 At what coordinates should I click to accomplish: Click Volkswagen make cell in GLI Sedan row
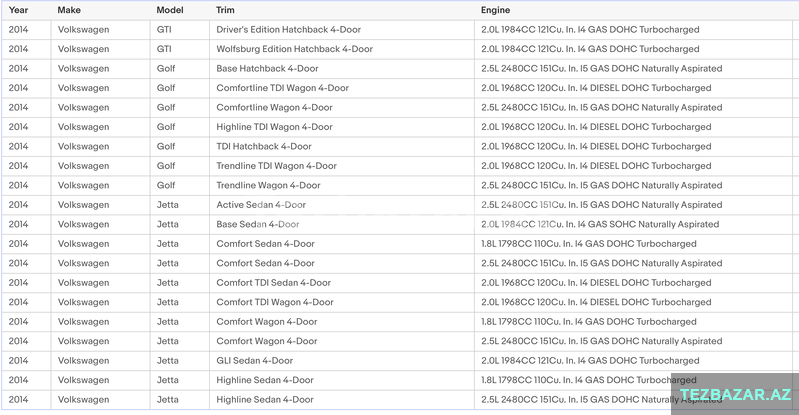pyautogui.click(x=84, y=360)
